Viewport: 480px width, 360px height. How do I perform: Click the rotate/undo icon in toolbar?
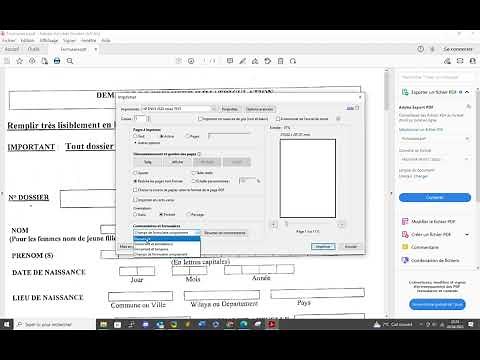pos(268,61)
